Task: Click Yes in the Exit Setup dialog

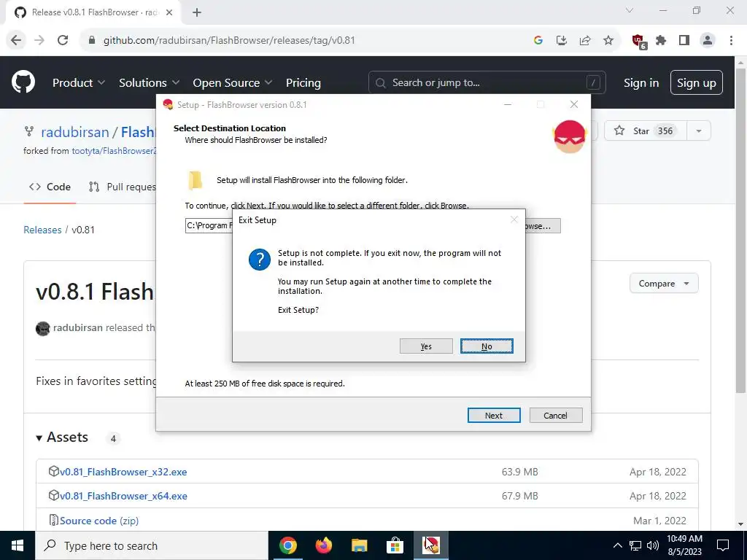Action: point(426,346)
